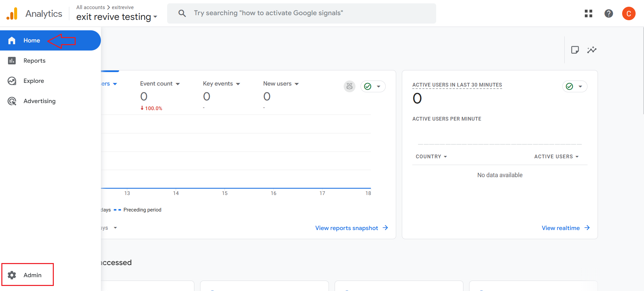Screen dimensions: 644x291
Task: Click the Google Analytics logo icon
Action: point(12,14)
